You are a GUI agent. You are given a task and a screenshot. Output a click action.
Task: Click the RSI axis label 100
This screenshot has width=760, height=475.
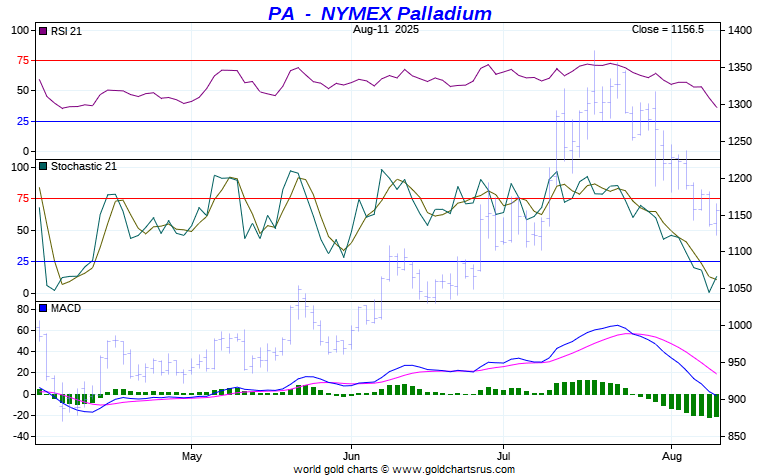click(x=20, y=30)
